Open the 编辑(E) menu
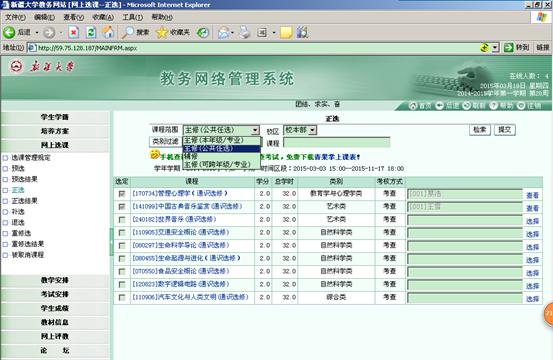The height and width of the screenshot is (360, 553). click(44, 17)
